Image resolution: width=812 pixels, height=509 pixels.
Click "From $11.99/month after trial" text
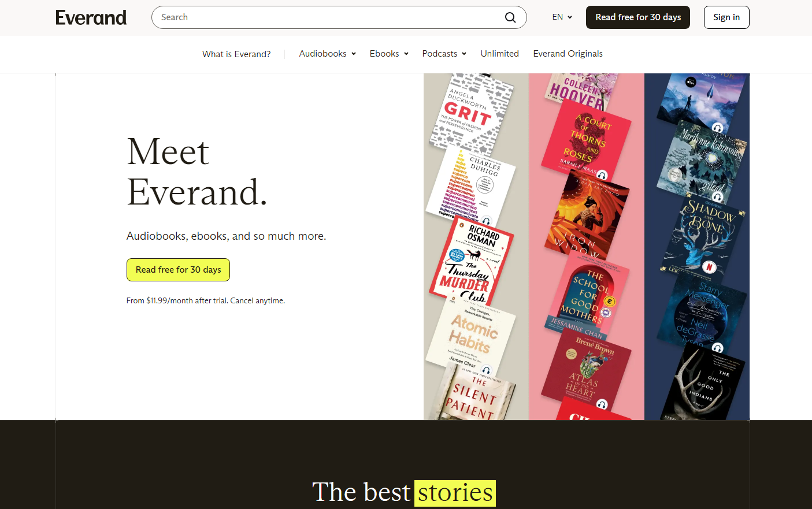(x=177, y=300)
